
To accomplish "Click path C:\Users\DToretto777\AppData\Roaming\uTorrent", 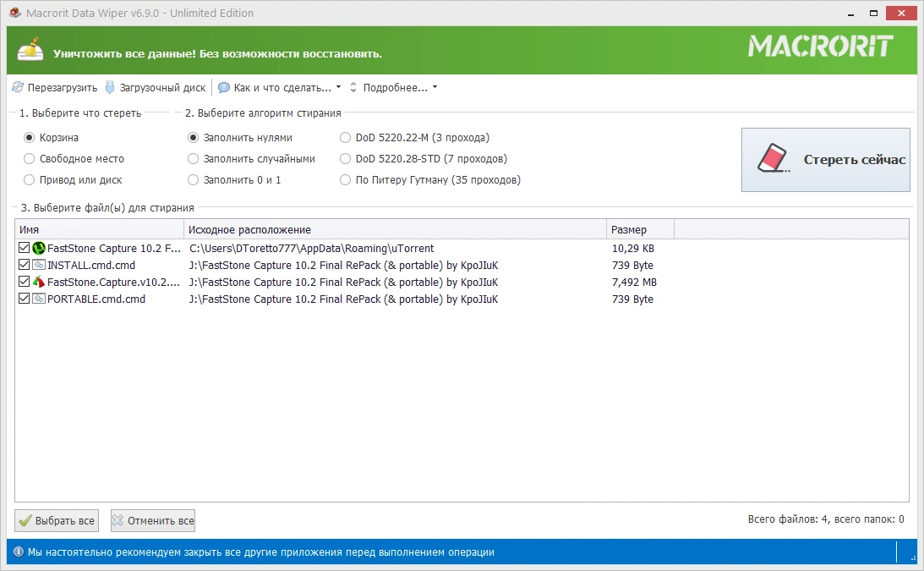I will pyautogui.click(x=311, y=249).
